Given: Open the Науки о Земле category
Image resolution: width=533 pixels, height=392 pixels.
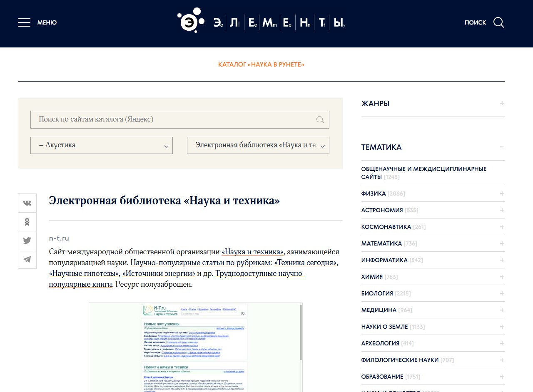Looking at the screenshot, I should (384, 327).
